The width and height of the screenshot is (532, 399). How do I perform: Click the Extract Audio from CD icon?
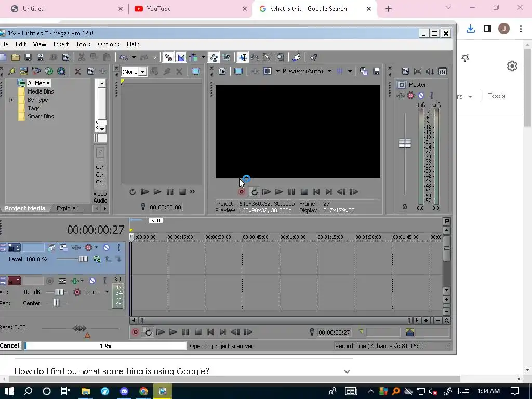pos(49,71)
